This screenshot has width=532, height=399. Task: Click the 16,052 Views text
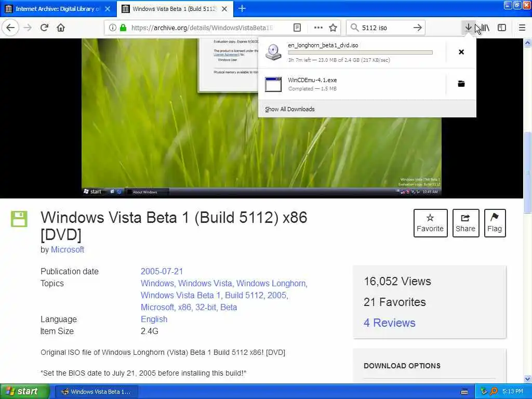coord(397,281)
